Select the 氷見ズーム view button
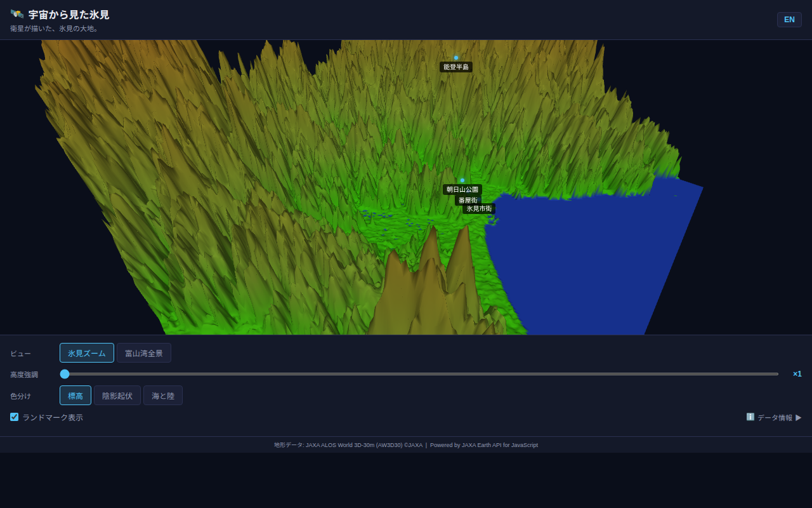812x508 pixels. [x=86, y=353]
